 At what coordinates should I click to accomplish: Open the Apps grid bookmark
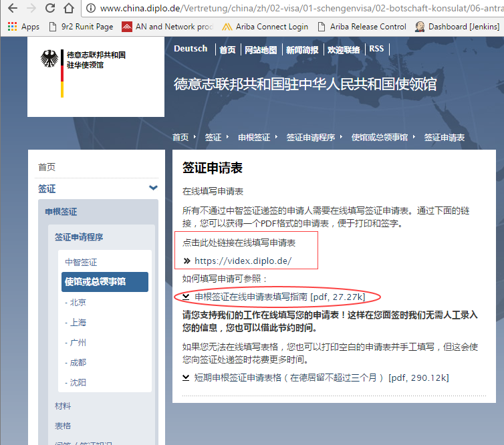[x=23, y=27]
